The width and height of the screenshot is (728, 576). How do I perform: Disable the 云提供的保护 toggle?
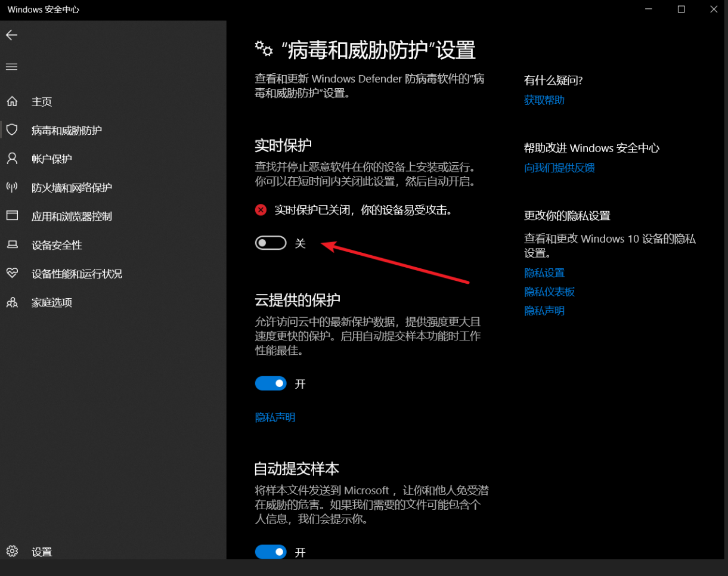(x=271, y=383)
